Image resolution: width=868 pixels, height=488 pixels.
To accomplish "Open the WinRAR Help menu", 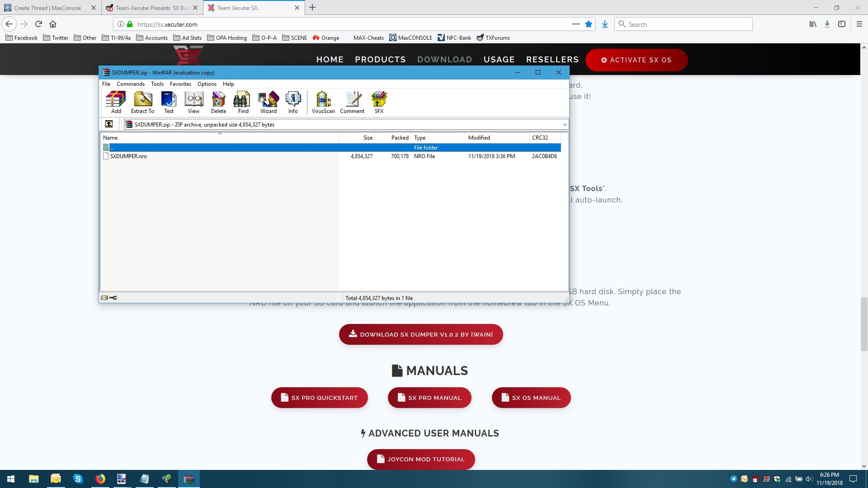I will click(x=228, y=84).
